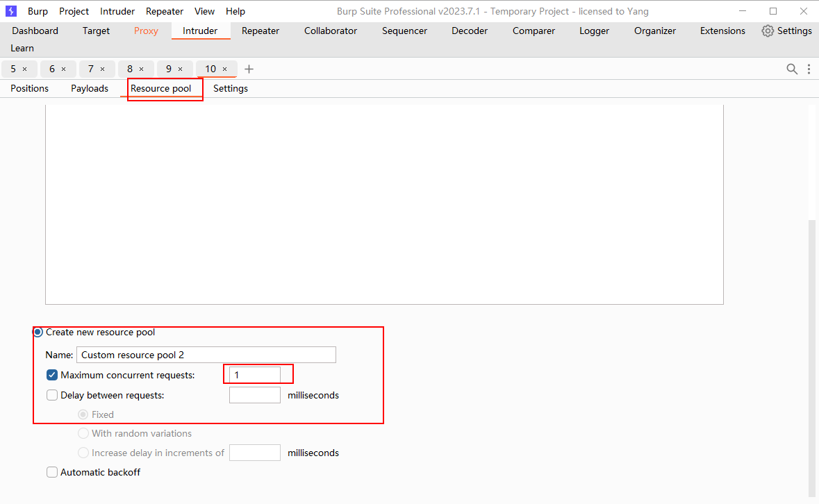This screenshot has width=819, height=504.
Task: Close Intruder tab 10
Action: point(224,69)
